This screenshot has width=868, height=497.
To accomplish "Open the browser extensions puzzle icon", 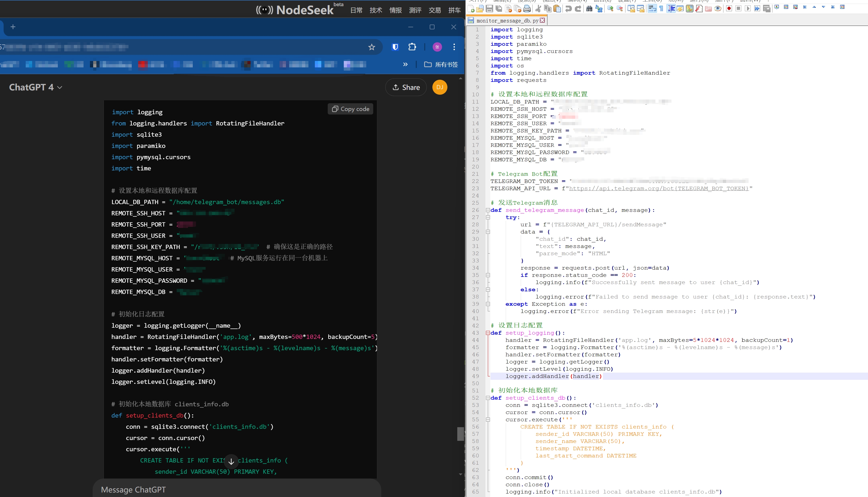I will point(412,47).
